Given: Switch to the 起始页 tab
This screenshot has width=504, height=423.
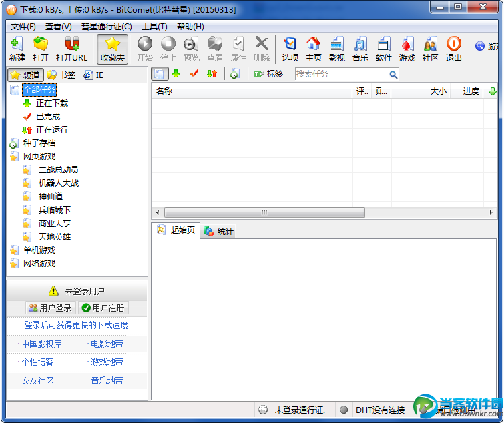Looking at the screenshot, I should (176, 230).
